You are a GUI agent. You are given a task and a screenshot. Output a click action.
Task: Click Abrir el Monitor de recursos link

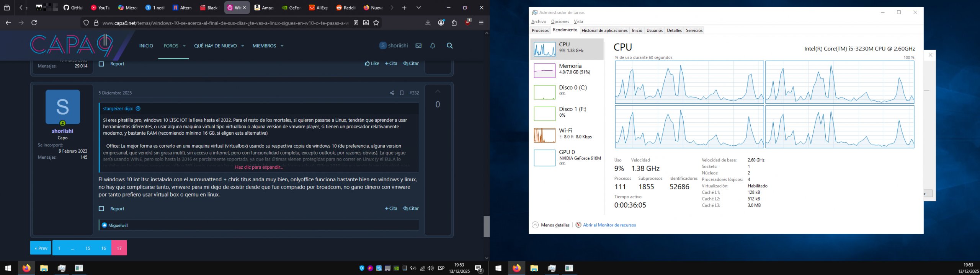point(609,225)
